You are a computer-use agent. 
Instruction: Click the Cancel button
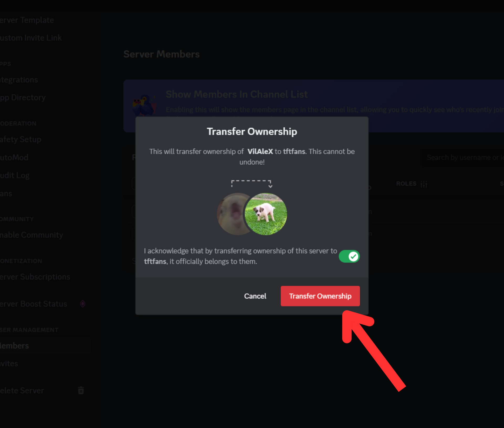255,296
